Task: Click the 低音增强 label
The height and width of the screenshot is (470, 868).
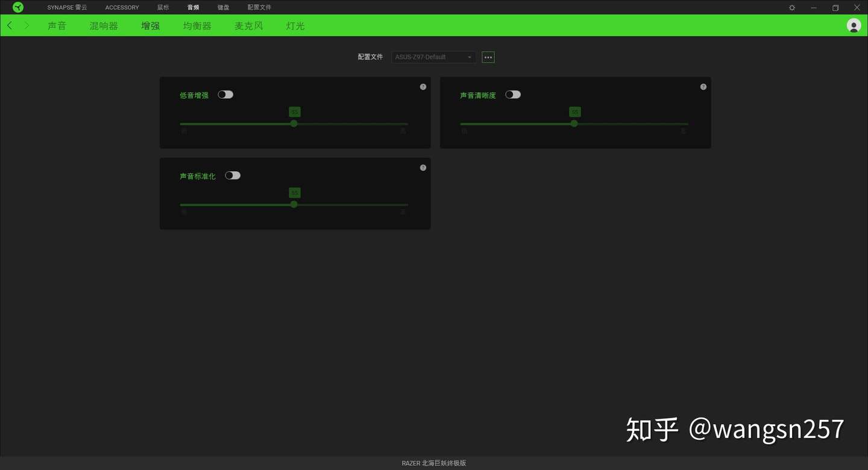Action: pyautogui.click(x=194, y=95)
